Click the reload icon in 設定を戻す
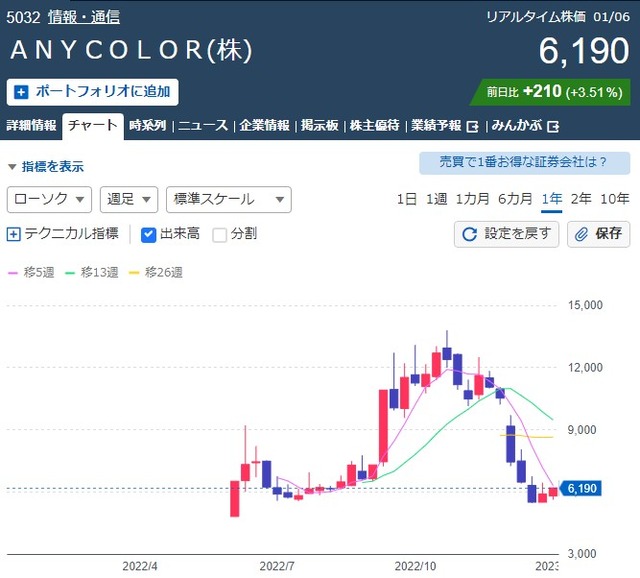The image size is (640, 578). [x=469, y=234]
